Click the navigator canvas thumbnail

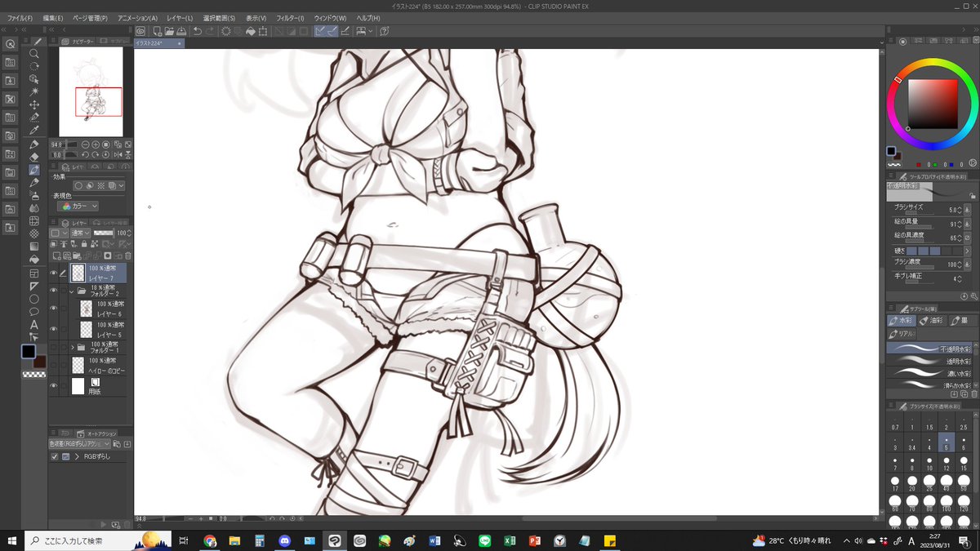pos(91,91)
